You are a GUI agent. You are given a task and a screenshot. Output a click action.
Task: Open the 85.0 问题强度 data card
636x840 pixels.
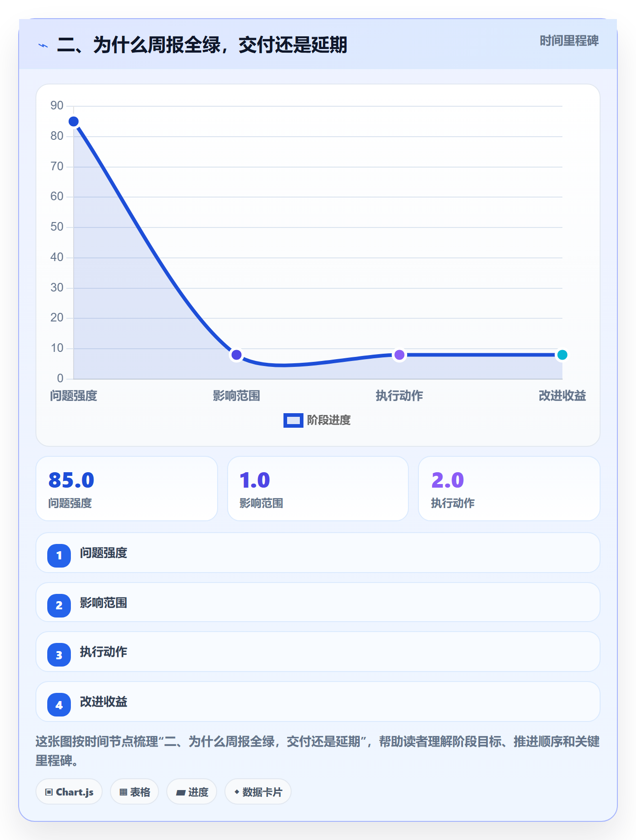point(127,489)
